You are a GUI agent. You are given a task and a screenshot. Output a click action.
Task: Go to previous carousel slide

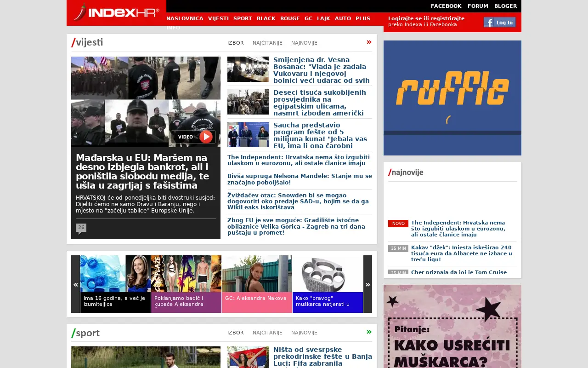pyautogui.click(x=75, y=284)
